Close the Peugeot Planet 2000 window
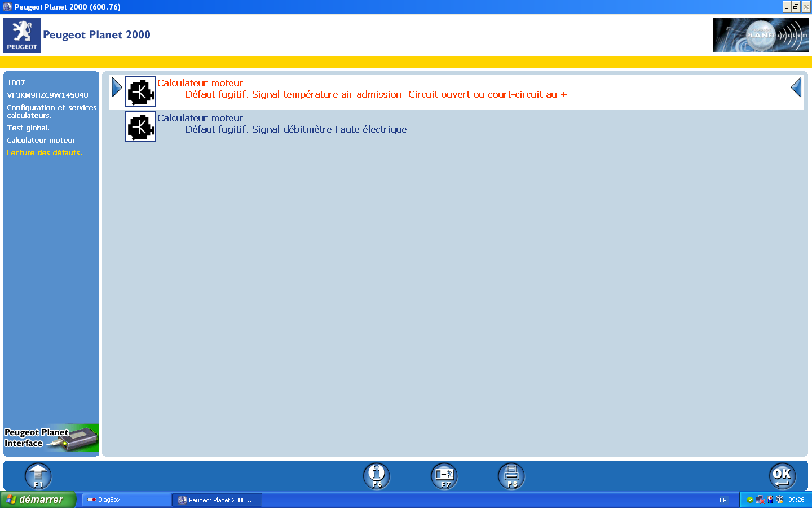Image resolution: width=812 pixels, height=508 pixels. pyautogui.click(x=806, y=7)
